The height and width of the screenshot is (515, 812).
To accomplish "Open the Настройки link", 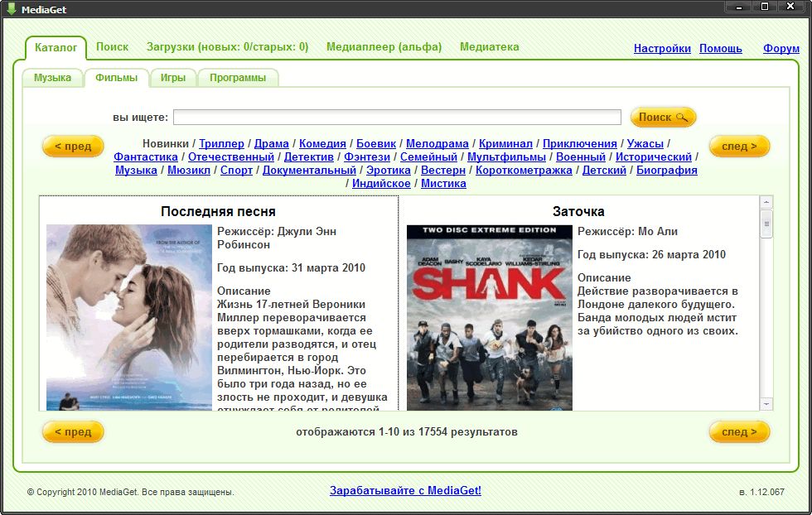I will [662, 48].
